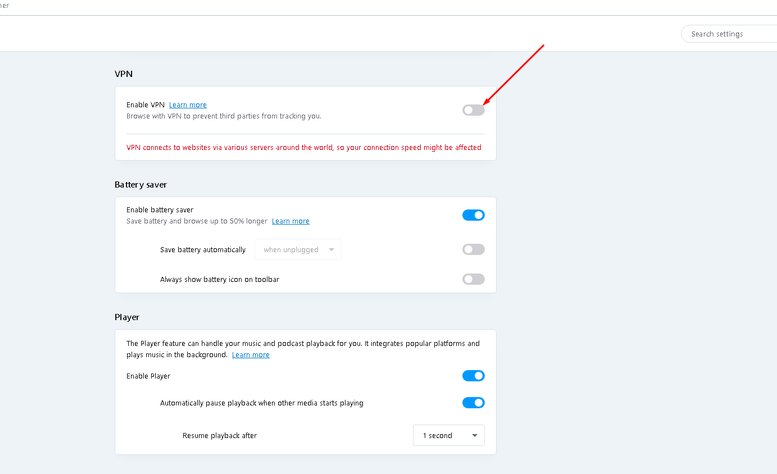This screenshot has width=777, height=474.
Task: Click the red VPN connection speed warning
Action: 304,147
